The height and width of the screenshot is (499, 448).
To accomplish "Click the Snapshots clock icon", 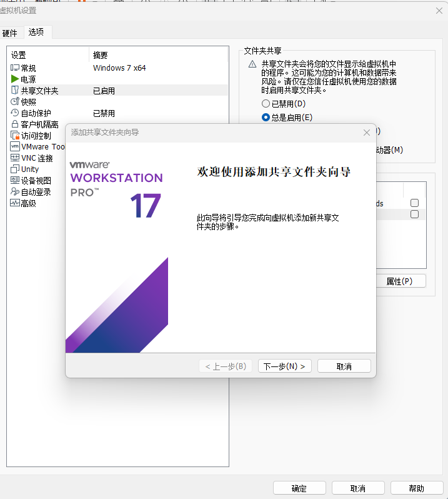I will click(x=14, y=101).
